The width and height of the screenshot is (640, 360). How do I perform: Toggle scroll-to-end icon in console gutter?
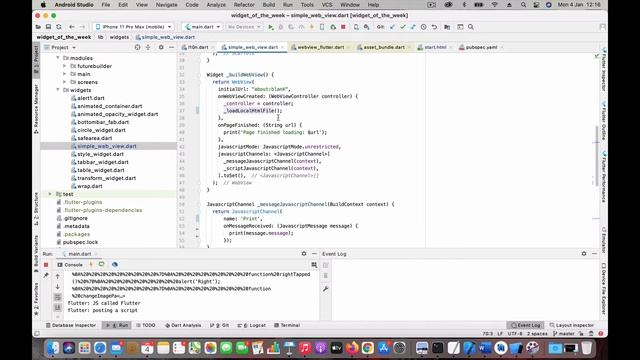pyautogui.click(x=58, y=307)
